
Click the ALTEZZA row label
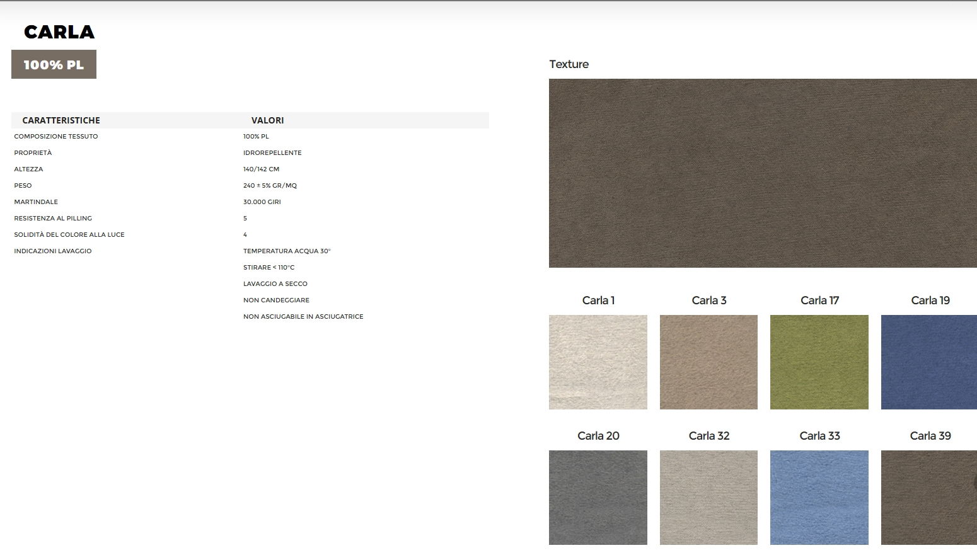[x=28, y=169]
